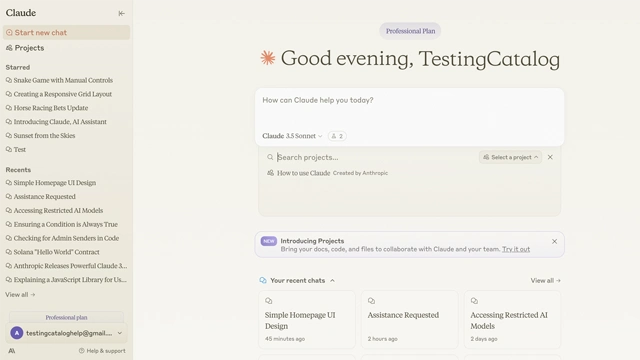Open chat Explaining a JavaScript Library
The image size is (640, 360).
(67, 280)
